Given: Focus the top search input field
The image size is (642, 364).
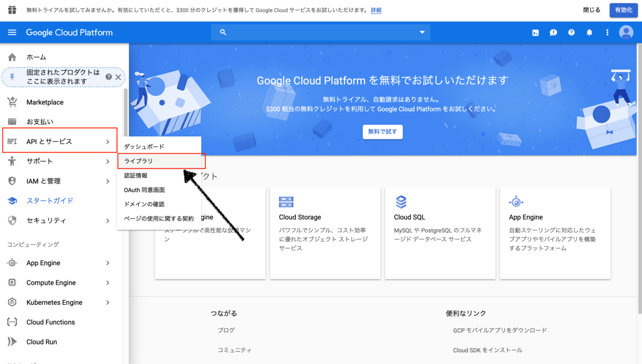Looking at the screenshot, I should coord(321,33).
